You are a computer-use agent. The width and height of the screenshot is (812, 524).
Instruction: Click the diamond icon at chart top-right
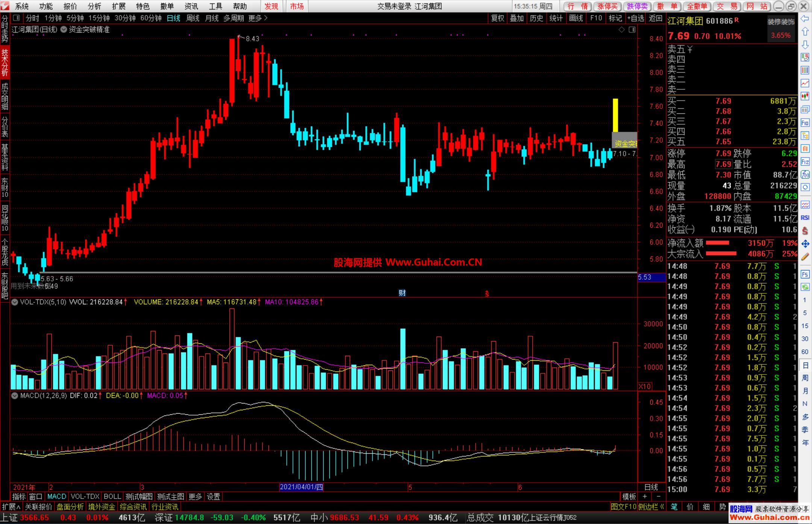pos(622,29)
